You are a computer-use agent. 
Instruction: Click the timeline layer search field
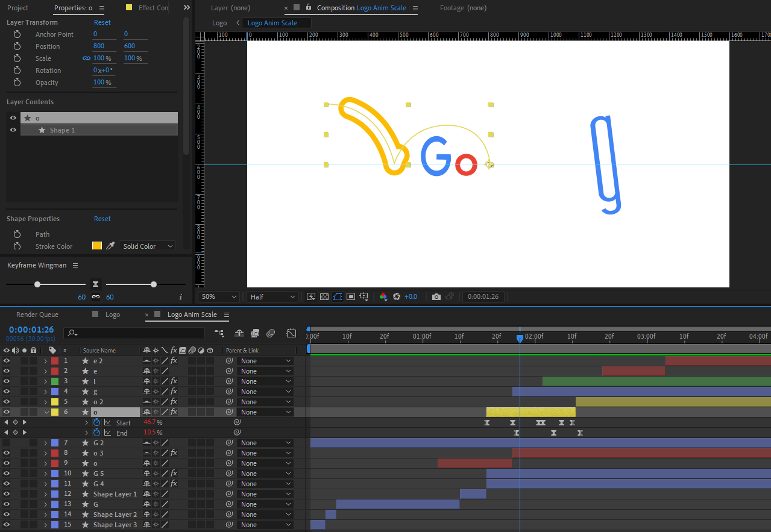(x=134, y=333)
